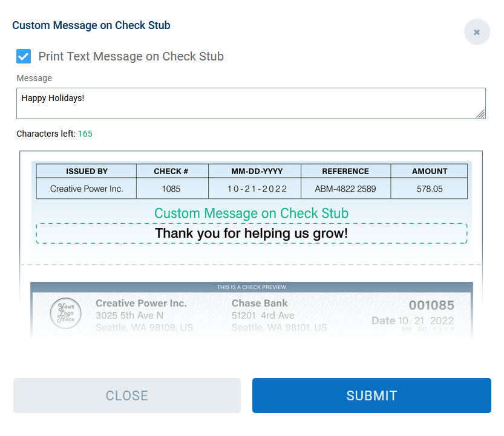Click the CLOSE button
The width and height of the screenshot is (504, 436).
(x=127, y=395)
